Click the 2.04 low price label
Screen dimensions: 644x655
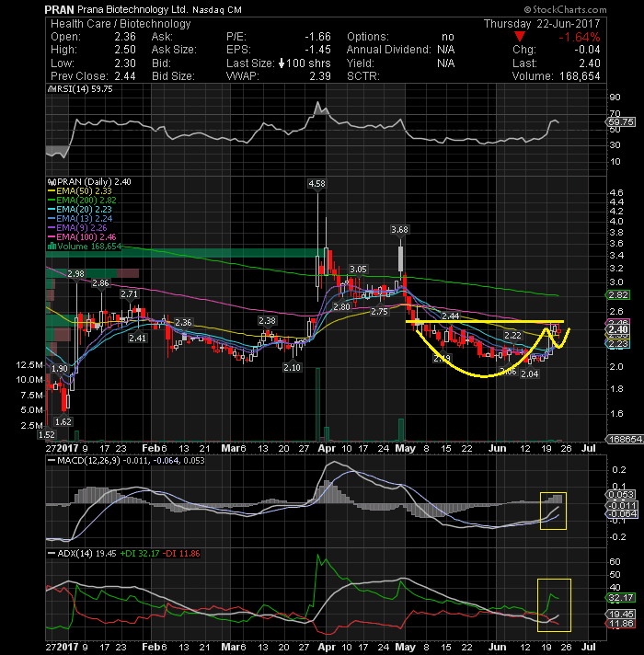(530, 373)
